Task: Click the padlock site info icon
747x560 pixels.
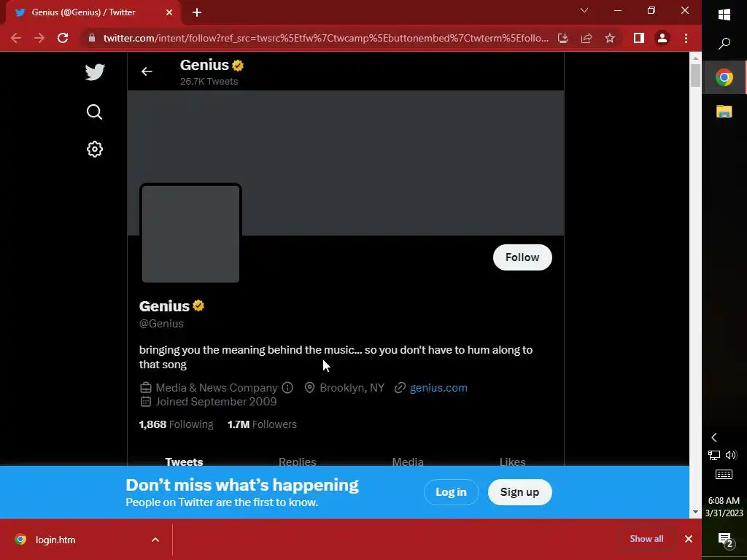Action: pyautogui.click(x=92, y=38)
